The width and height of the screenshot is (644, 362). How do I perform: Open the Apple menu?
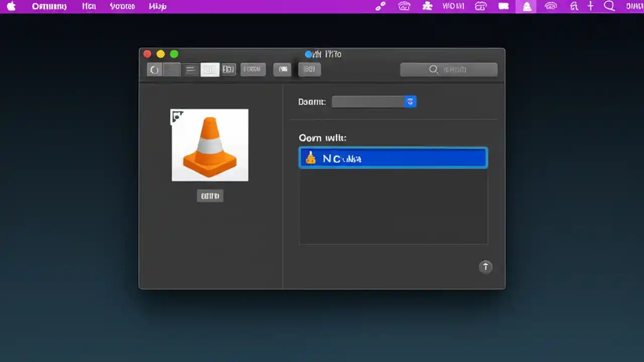click(x=11, y=6)
